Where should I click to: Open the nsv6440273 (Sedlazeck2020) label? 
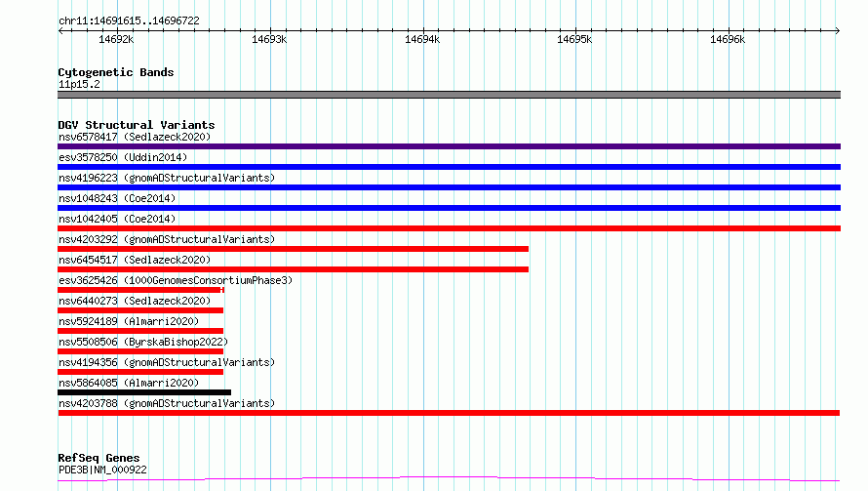tap(135, 301)
